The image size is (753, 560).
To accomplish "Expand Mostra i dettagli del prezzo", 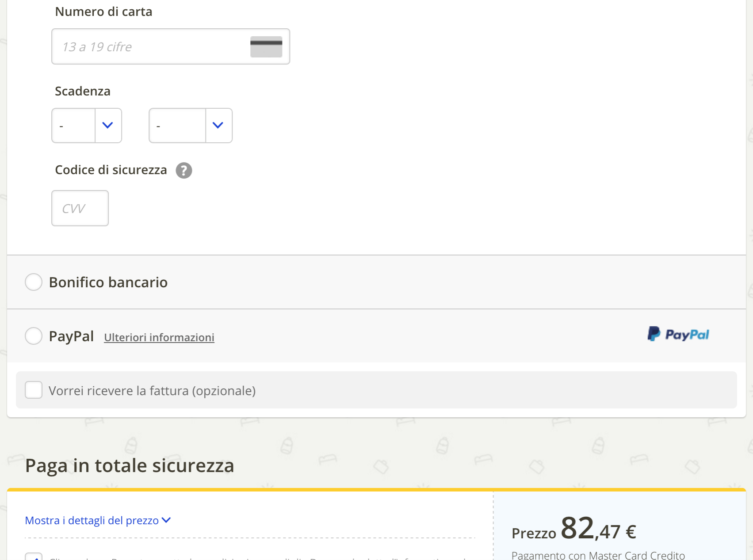I will click(98, 520).
